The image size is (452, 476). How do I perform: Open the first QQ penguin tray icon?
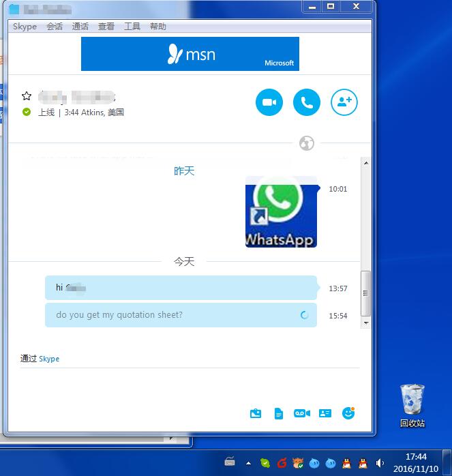pos(346,463)
